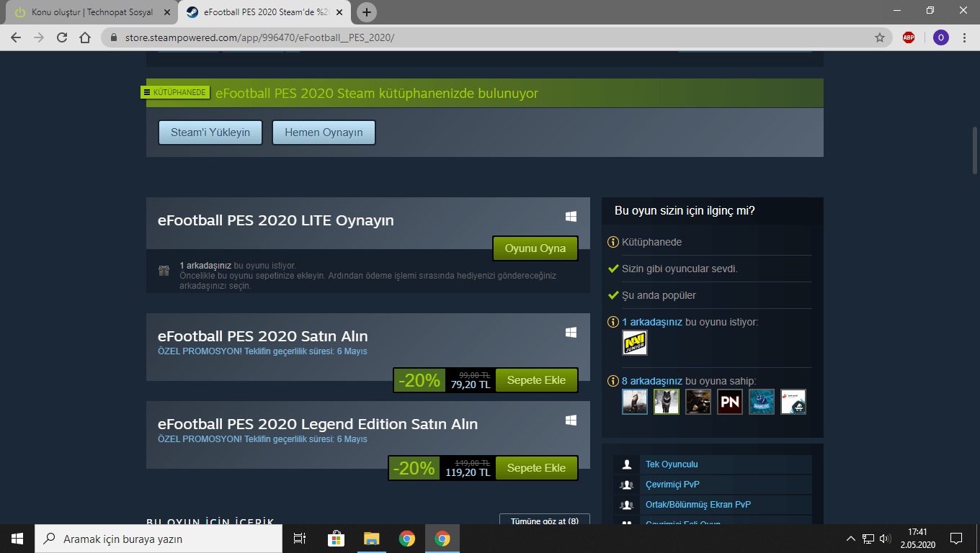
Task: Click the checkmark beside 'Şu anda popüler'
Action: pos(613,295)
